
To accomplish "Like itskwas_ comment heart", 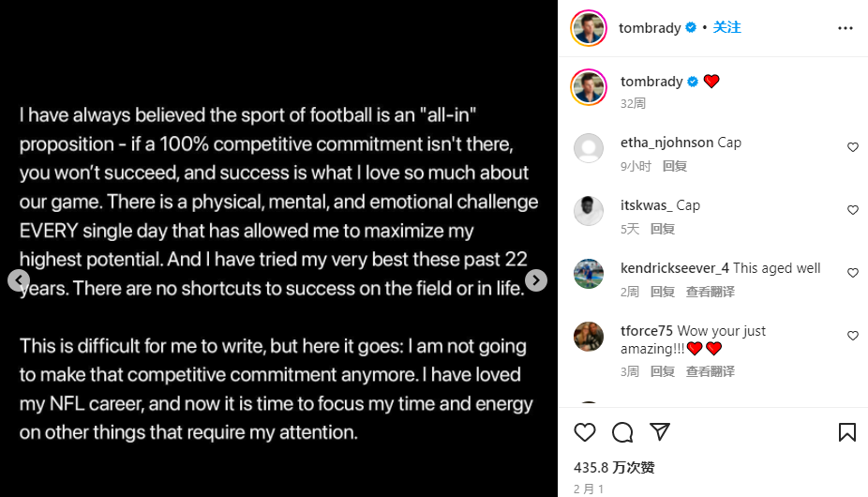I will click(x=852, y=210).
